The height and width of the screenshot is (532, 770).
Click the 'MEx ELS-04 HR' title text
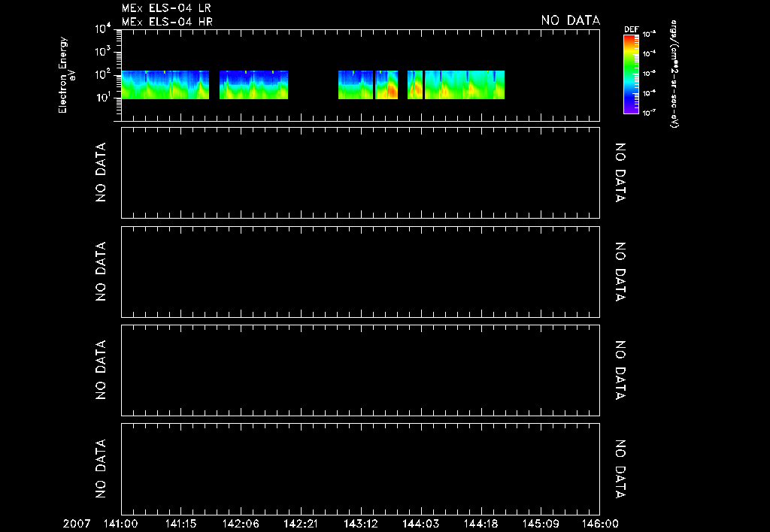(167, 22)
